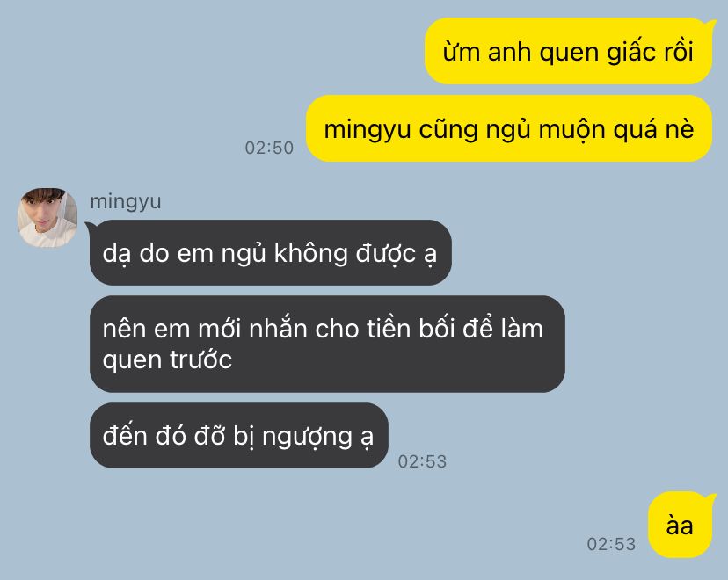728x580 pixels.
Task: Click the tail of the 'àa' bubble
Action: pyautogui.click(x=710, y=498)
